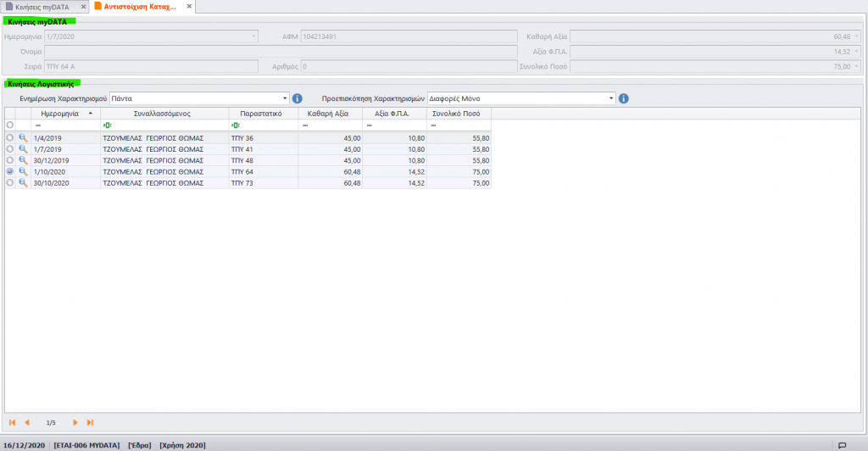Image resolution: width=868 pixels, height=451 pixels.
Task: Close the Αντιστοίχιση Καταχ... tab
Action: (189, 7)
